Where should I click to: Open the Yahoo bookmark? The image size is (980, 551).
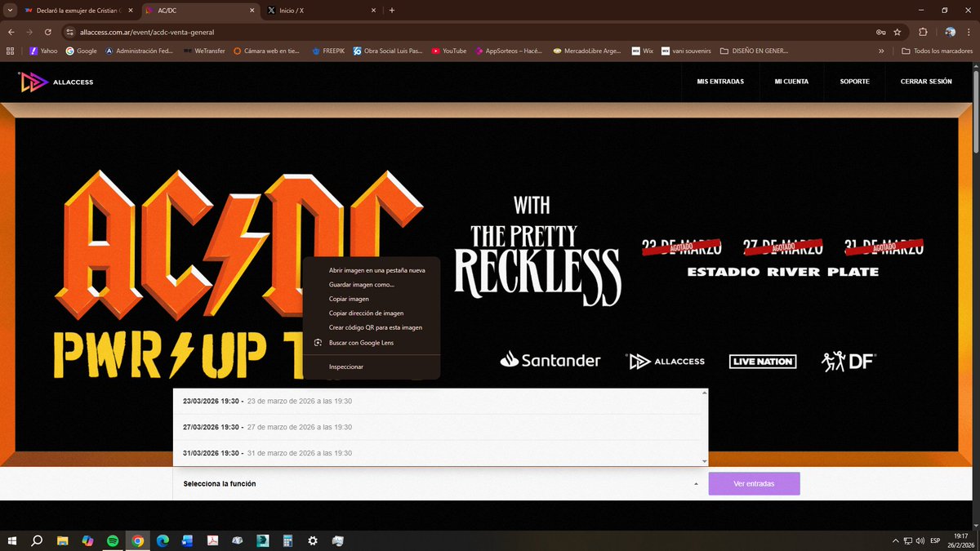coord(43,51)
